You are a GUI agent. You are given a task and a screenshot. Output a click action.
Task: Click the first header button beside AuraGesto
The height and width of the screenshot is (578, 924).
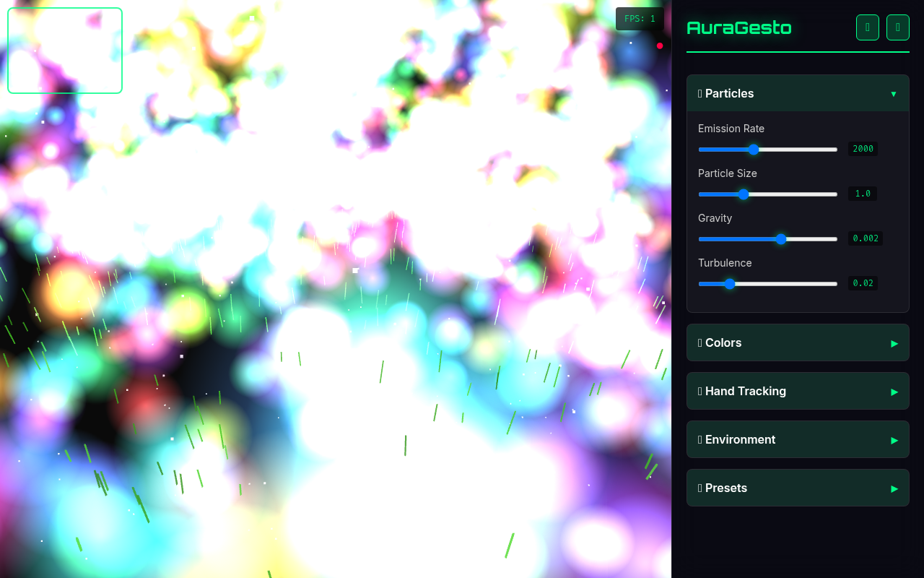(867, 27)
